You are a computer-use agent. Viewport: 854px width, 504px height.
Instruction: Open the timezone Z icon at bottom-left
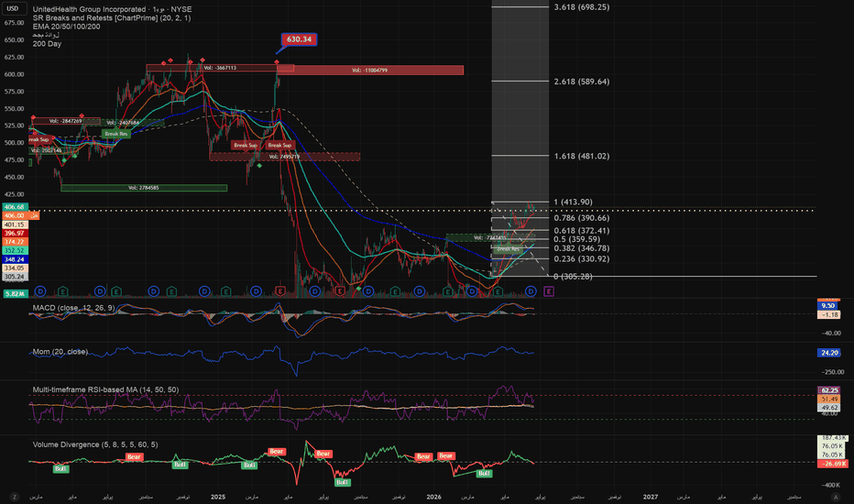pos(15,497)
